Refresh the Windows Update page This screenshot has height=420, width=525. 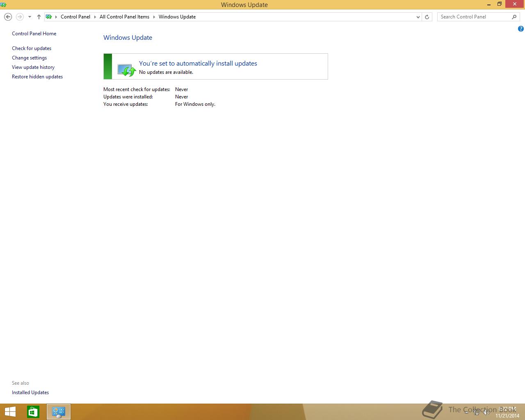pyautogui.click(x=427, y=17)
